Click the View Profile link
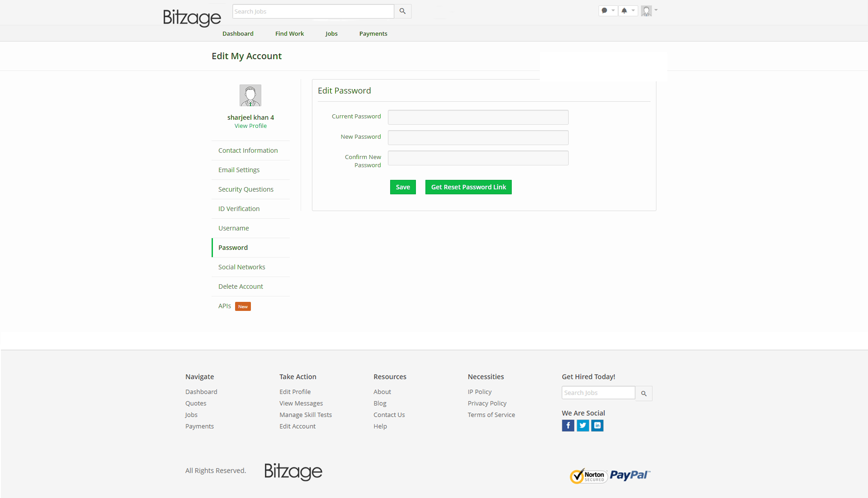The height and width of the screenshot is (498, 868). (x=250, y=126)
